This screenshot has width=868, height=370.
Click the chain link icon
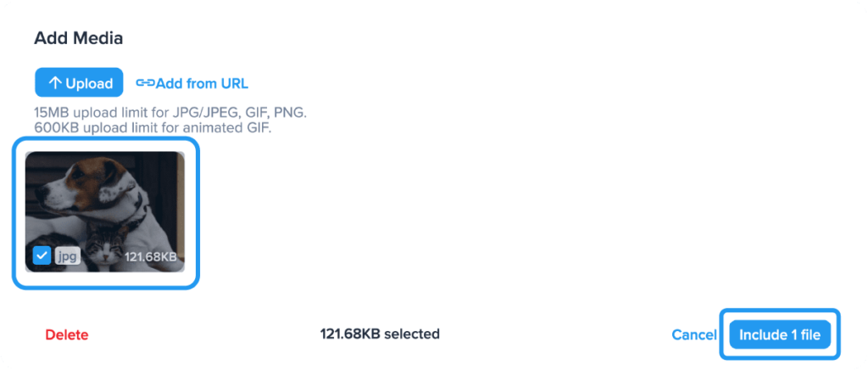coord(145,83)
